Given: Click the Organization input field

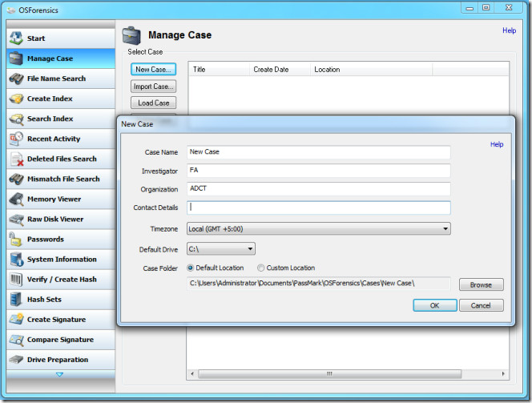Looking at the screenshot, I should point(319,188).
